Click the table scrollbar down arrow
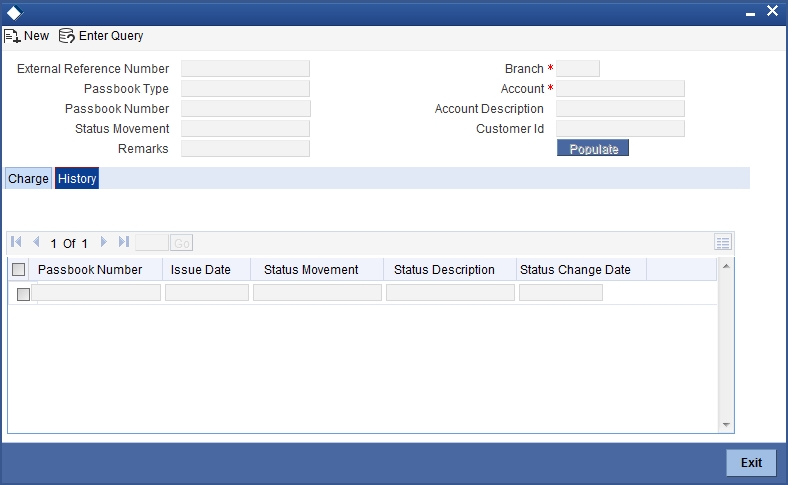Image resolution: width=788 pixels, height=485 pixels. pos(726,425)
